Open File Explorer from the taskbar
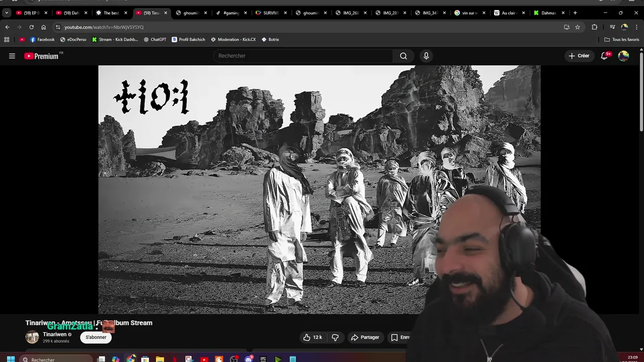 coord(160,359)
